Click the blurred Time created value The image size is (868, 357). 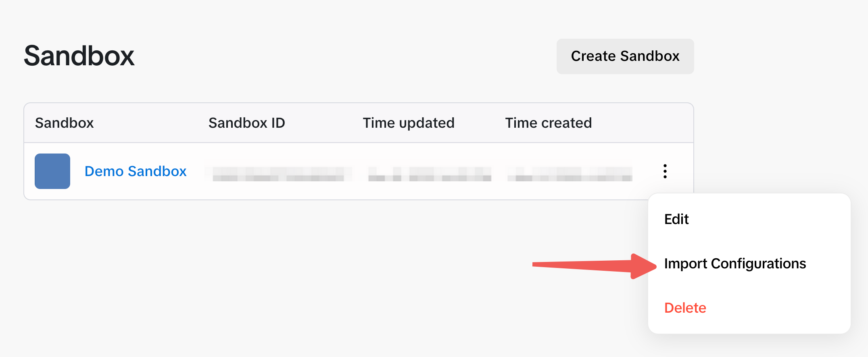click(569, 174)
